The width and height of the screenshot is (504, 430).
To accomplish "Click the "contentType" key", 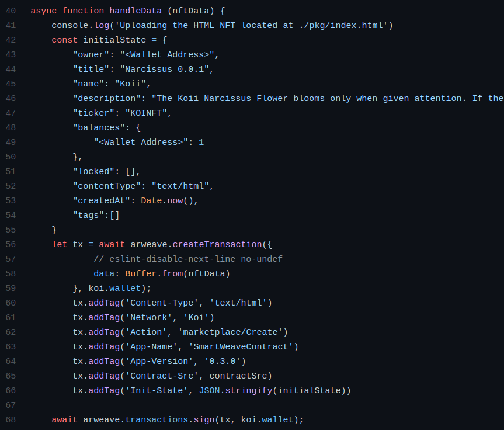I will click(x=107, y=186).
